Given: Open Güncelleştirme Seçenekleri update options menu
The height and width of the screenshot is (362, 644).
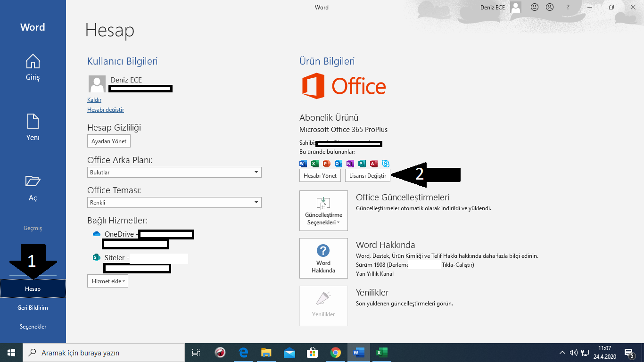Looking at the screenshot, I should coord(323,211).
